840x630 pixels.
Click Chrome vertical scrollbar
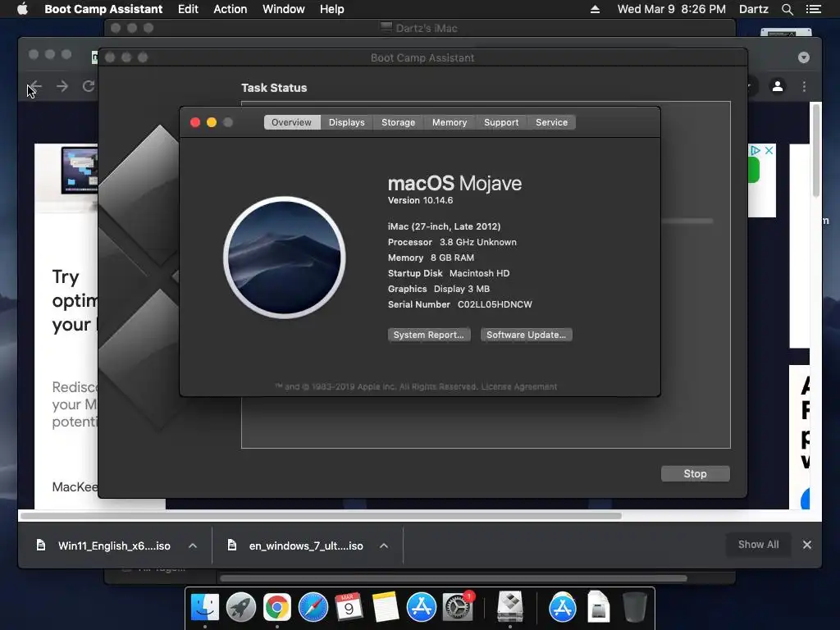pyautogui.click(x=816, y=151)
